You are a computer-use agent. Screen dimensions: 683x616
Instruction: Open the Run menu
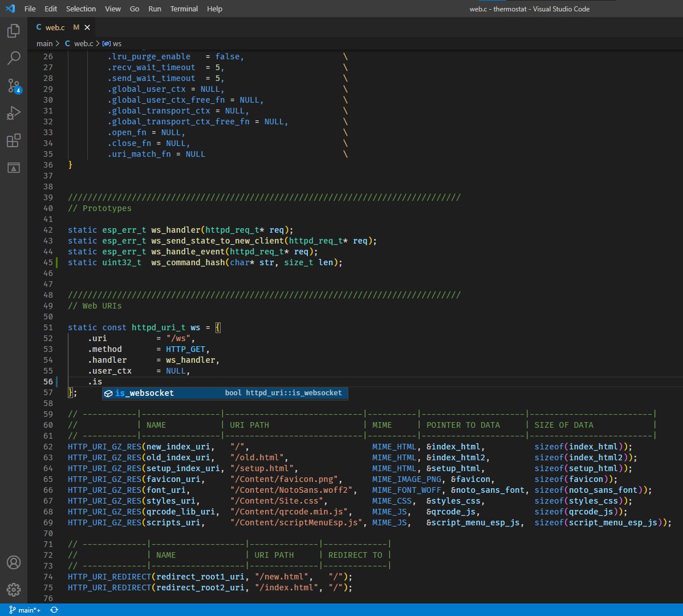pyautogui.click(x=155, y=9)
